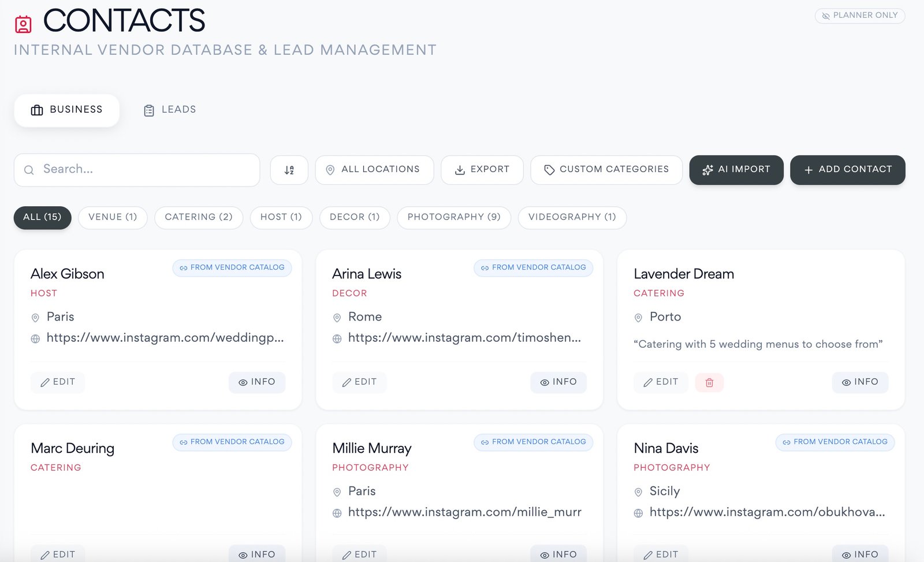Click the location pin on Millie Murray's card
Screen dimensions: 924x562
pos(337,492)
